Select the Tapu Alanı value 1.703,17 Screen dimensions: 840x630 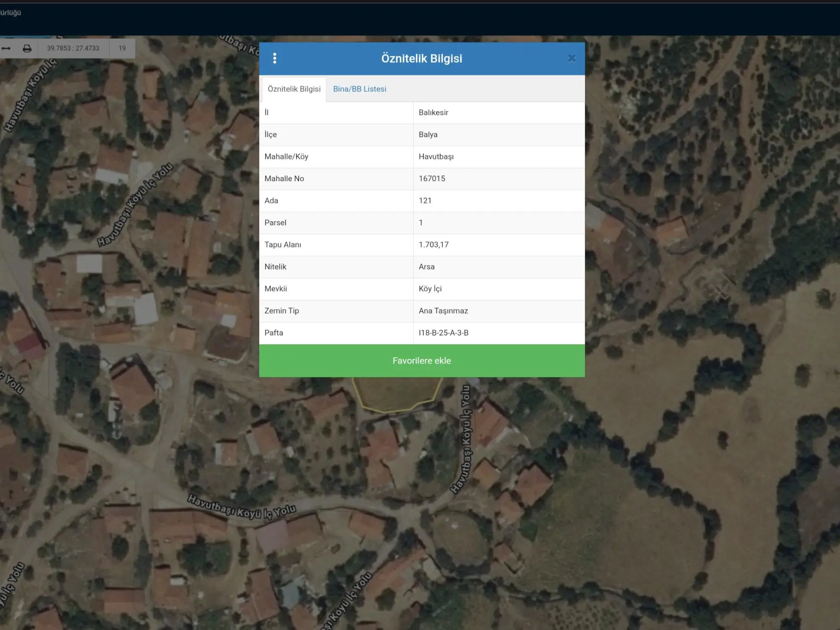pos(433,245)
